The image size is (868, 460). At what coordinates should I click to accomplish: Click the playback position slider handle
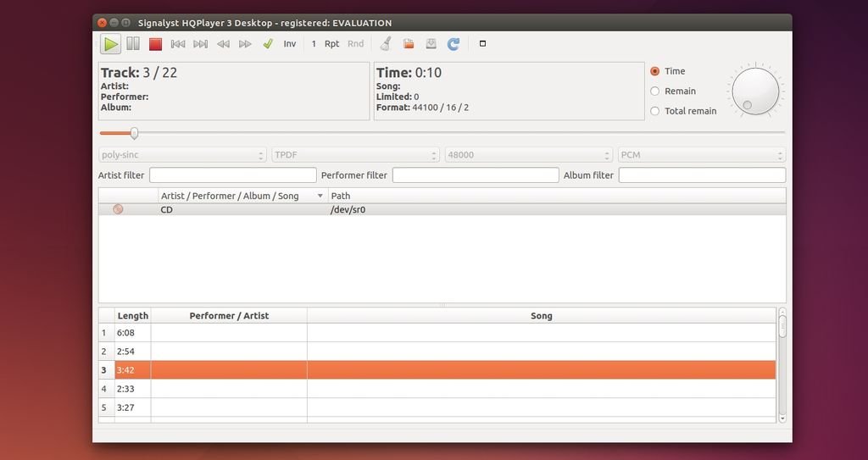pos(134,133)
